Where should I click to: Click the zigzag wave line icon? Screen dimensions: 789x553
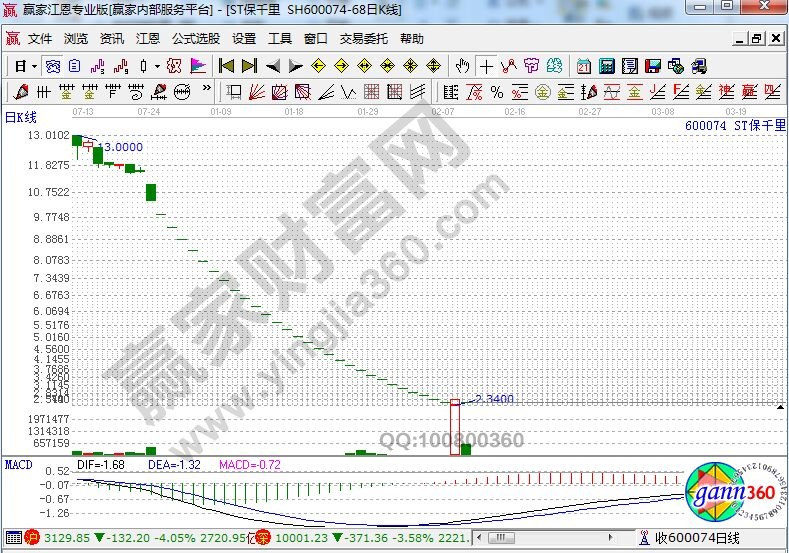click(349, 92)
